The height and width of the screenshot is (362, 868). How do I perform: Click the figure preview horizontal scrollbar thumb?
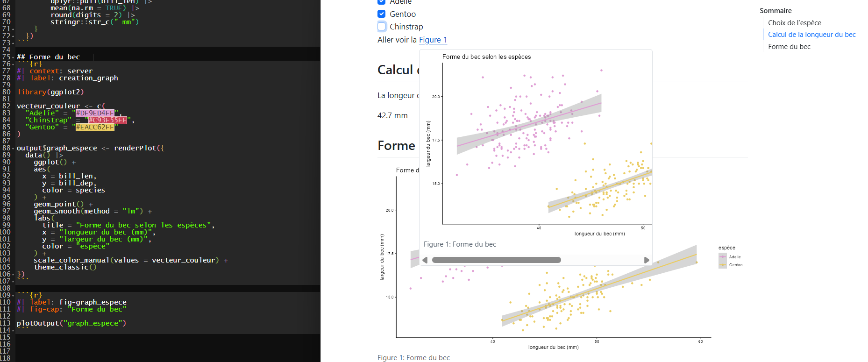(496, 260)
